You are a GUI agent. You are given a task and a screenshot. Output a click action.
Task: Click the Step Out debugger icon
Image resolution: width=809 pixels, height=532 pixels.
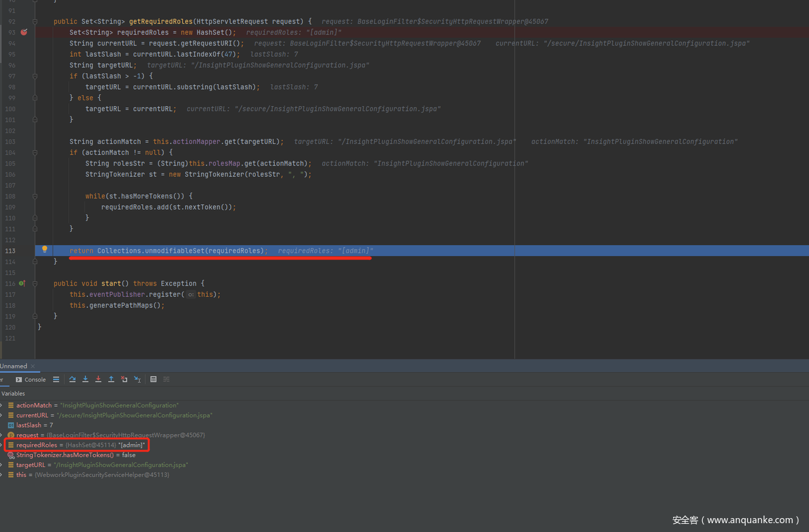click(x=111, y=379)
